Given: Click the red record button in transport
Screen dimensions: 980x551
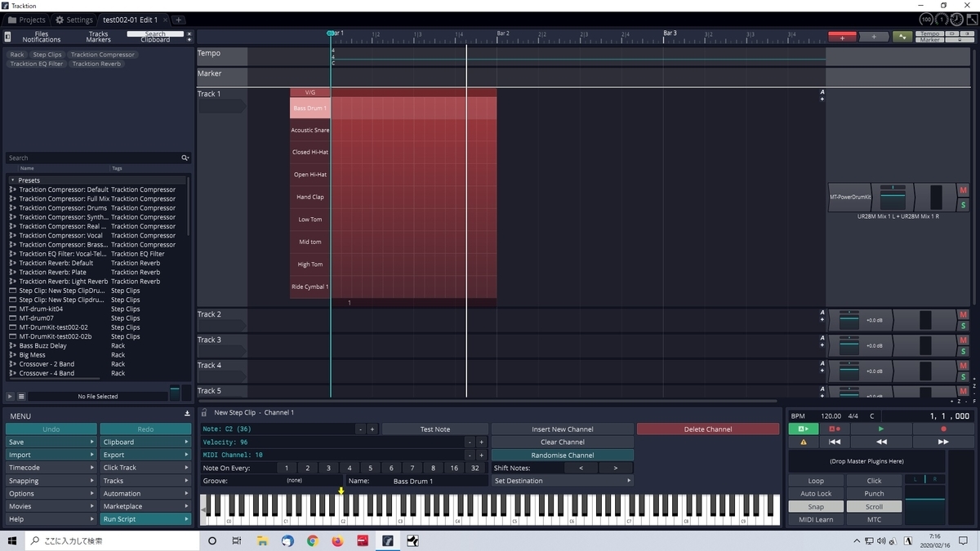Looking at the screenshot, I should click(944, 429).
